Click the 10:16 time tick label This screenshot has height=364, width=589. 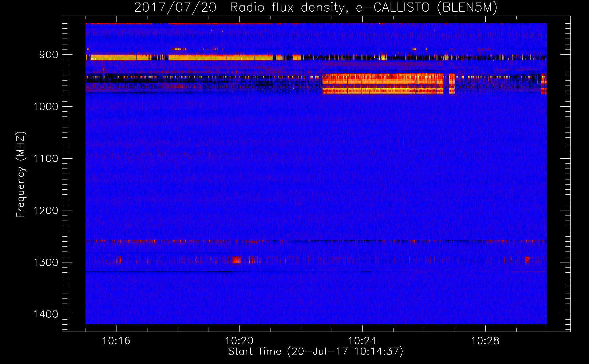(116, 341)
